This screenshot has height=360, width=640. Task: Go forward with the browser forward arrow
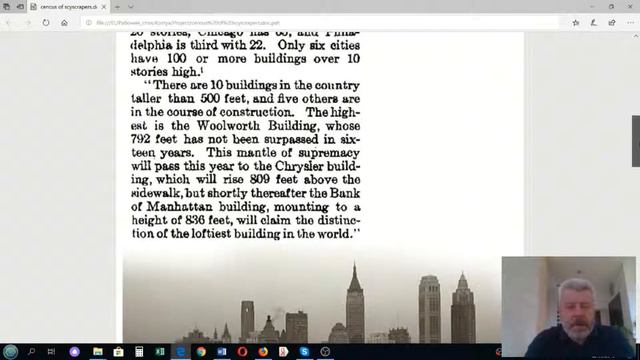click(28, 23)
